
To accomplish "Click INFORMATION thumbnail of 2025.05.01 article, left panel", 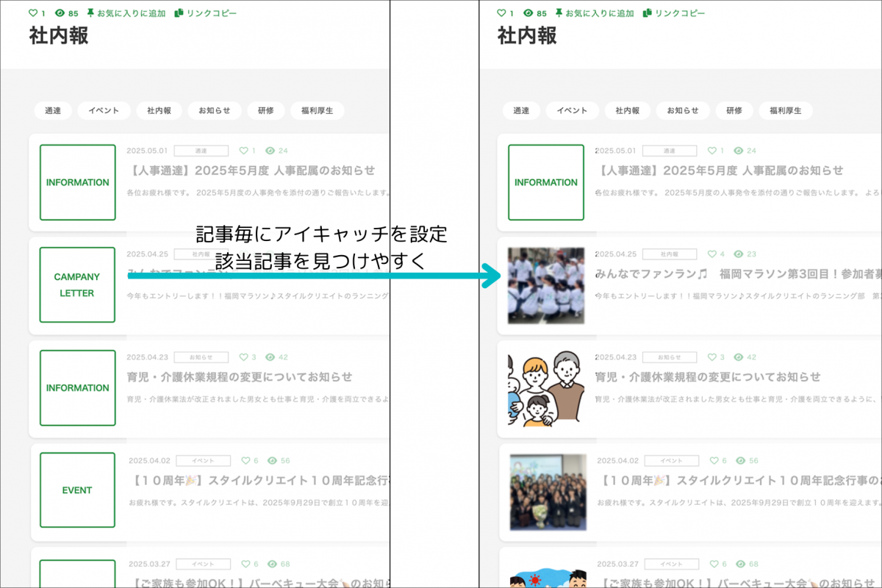I will 77,182.
